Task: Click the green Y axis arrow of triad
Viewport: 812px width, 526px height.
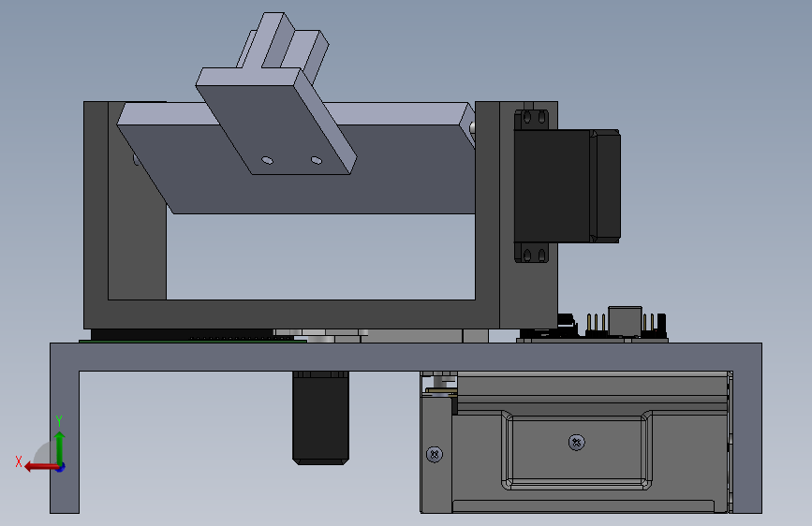Action: (x=60, y=447)
